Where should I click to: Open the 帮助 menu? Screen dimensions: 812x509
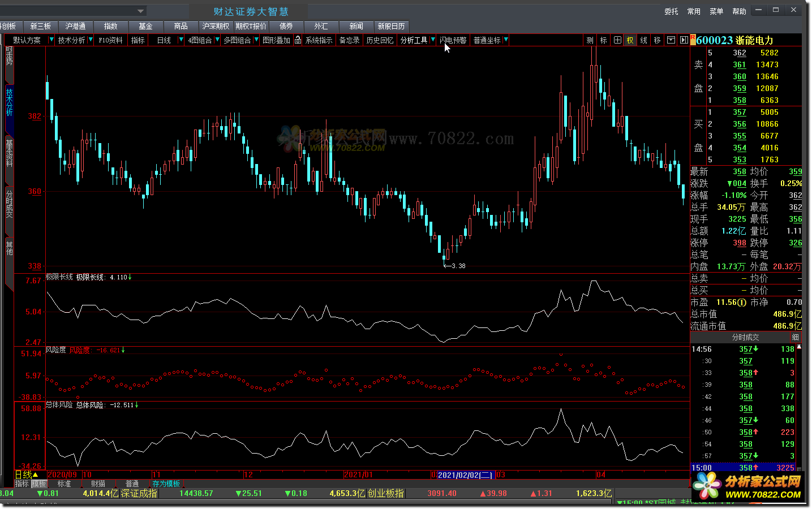pyautogui.click(x=739, y=11)
